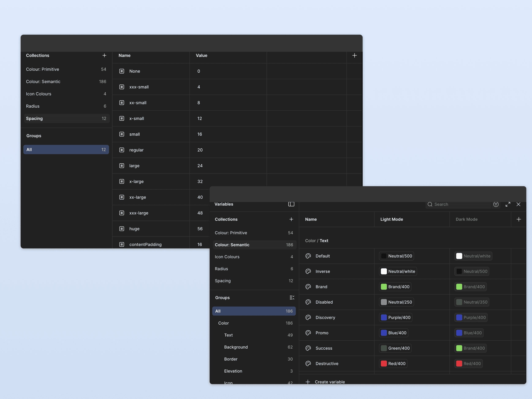
Task: Click the Red/400 swatch in Destructive light mode
Action: (384, 363)
